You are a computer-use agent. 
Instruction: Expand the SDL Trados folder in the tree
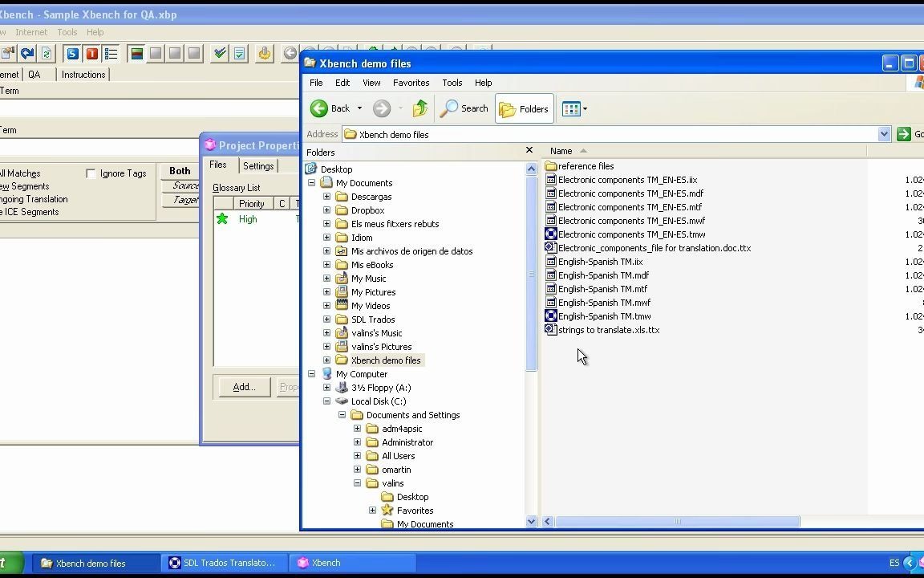326,319
